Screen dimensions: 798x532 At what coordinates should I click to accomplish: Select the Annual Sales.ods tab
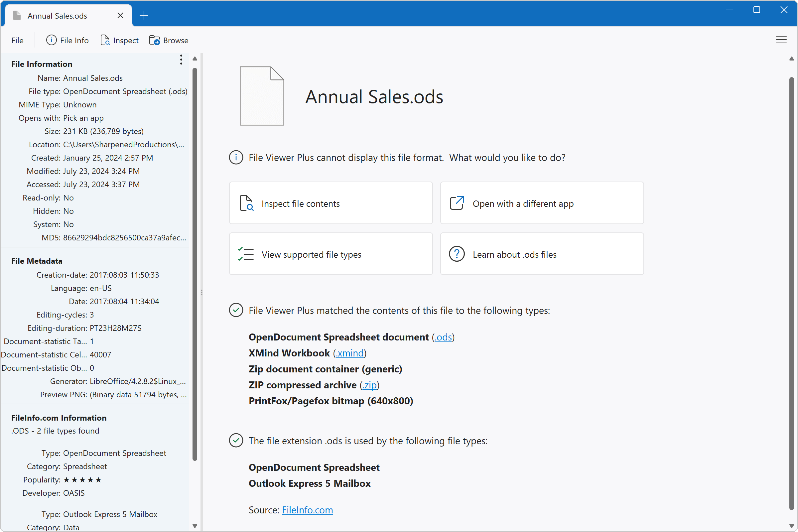(58, 16)
